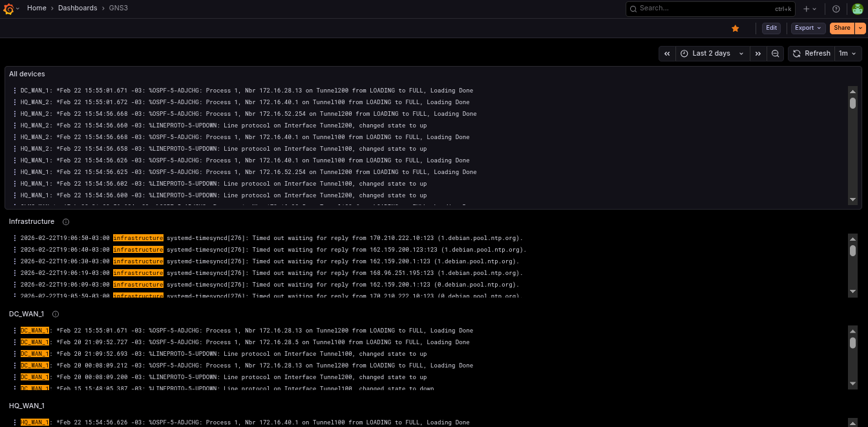Zoom out the time range
868x427 pixels.
[x=776, y=54]
